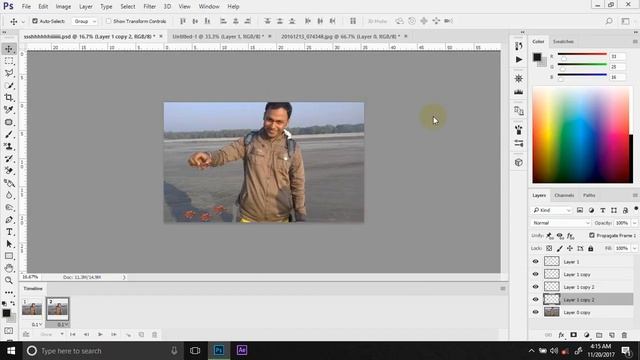Image resolution: width=640 pixels, height=360 pixels.
Task: Click the Windows search box
Action: 102,351
